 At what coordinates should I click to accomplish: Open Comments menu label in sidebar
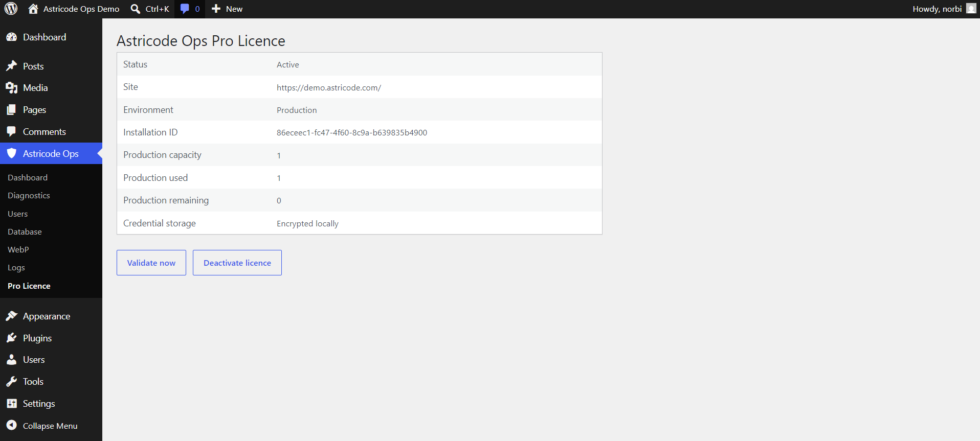pos(44,132)
